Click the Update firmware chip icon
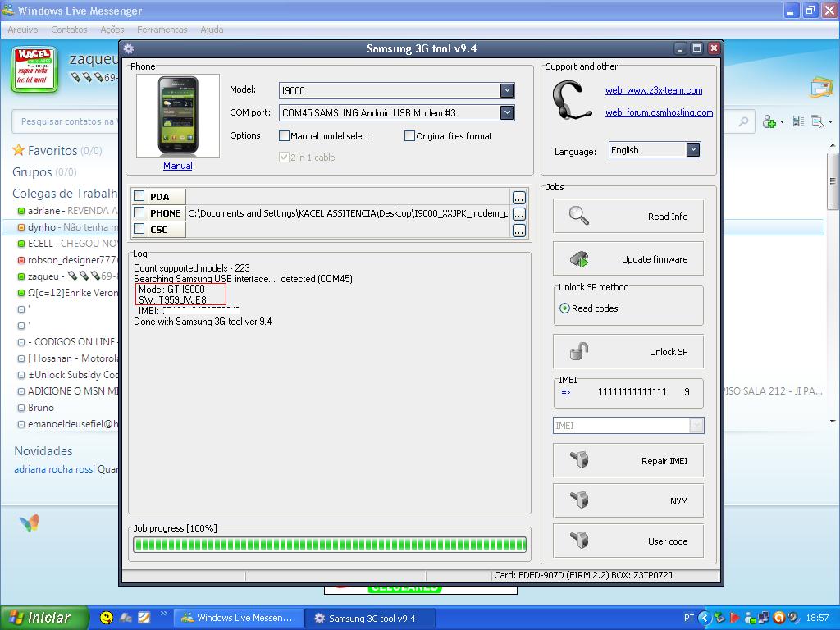 coord(579,258)
